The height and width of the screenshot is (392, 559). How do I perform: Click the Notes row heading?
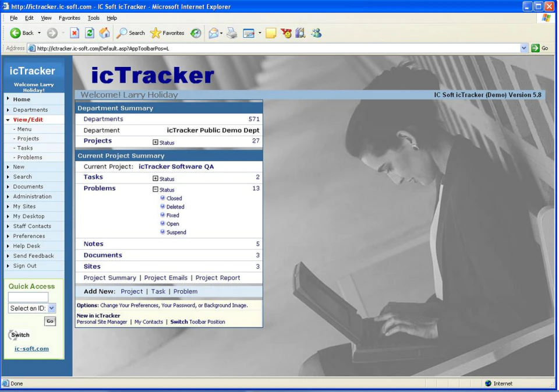tap(93, 244)
